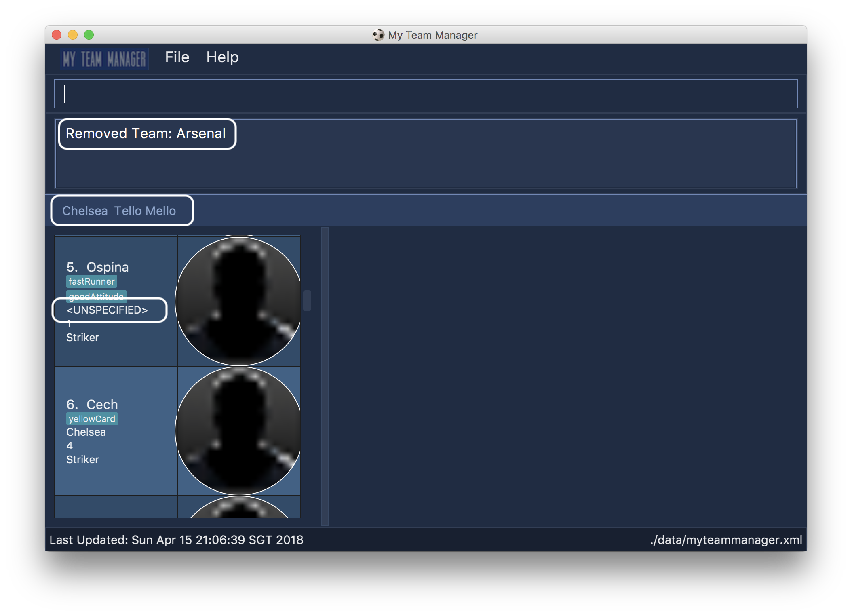Focus the command input box
Viewport: 852px width, 616px height.
point(426,94)
